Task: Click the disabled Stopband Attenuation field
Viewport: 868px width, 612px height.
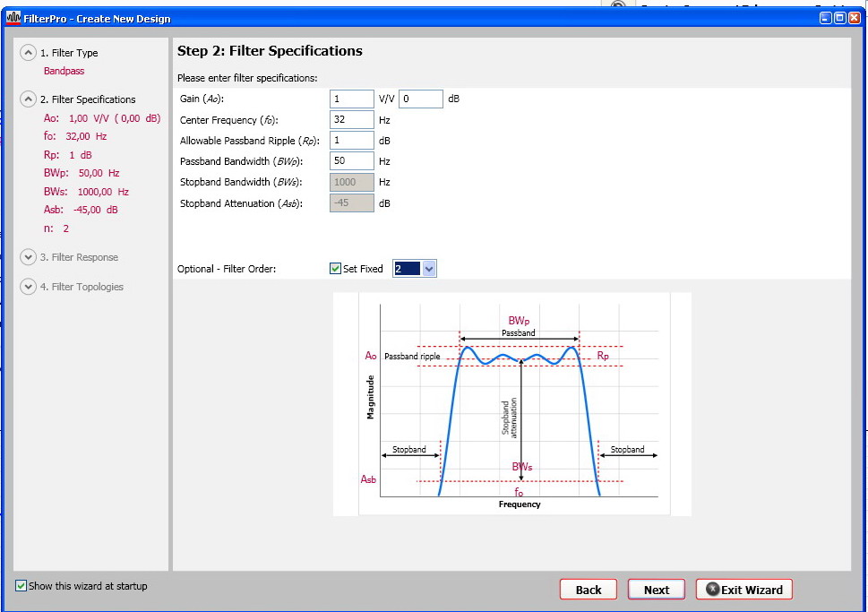Action: [351, 203]
